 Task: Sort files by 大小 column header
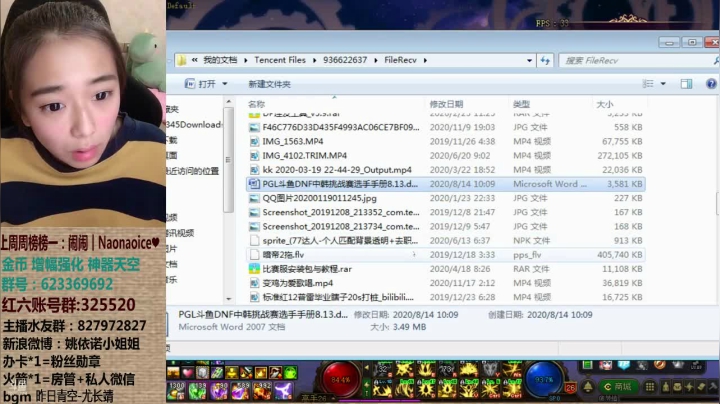[619, 104]
